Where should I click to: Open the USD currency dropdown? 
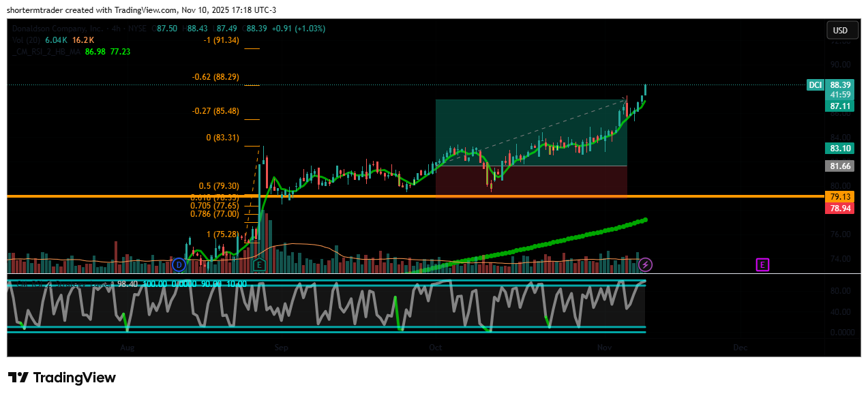point(840,30)
